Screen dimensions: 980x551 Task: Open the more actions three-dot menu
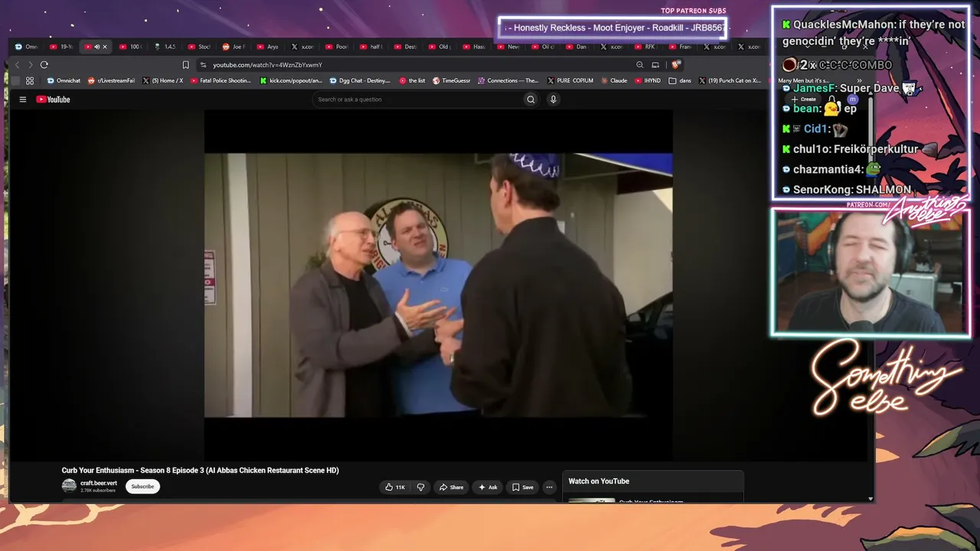(549, 487)
